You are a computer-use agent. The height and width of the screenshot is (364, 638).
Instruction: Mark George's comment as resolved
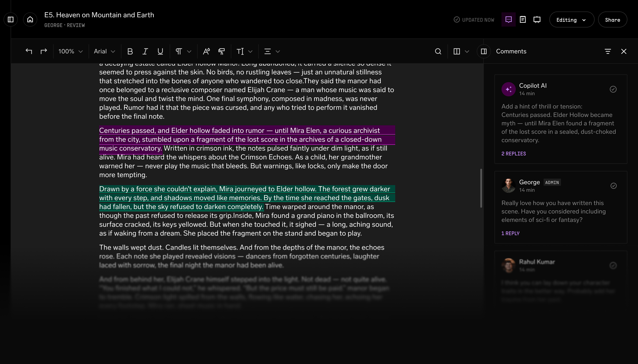pyautogui.click(x=613, y=186)
